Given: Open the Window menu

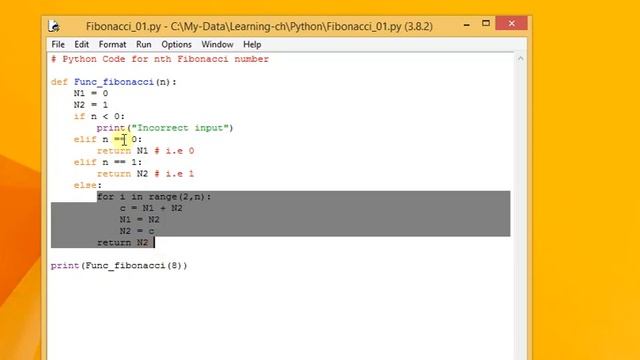Looking at the screenshot, I should [217, 44].
